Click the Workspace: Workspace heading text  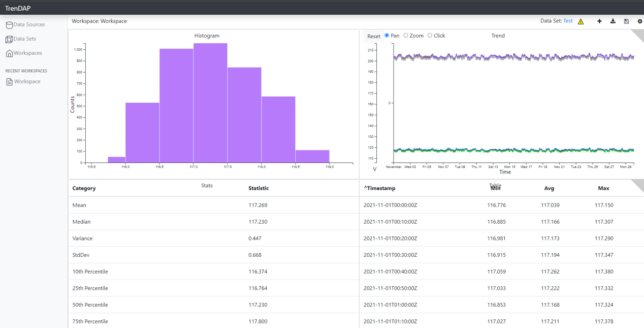(x=100, y=21)
